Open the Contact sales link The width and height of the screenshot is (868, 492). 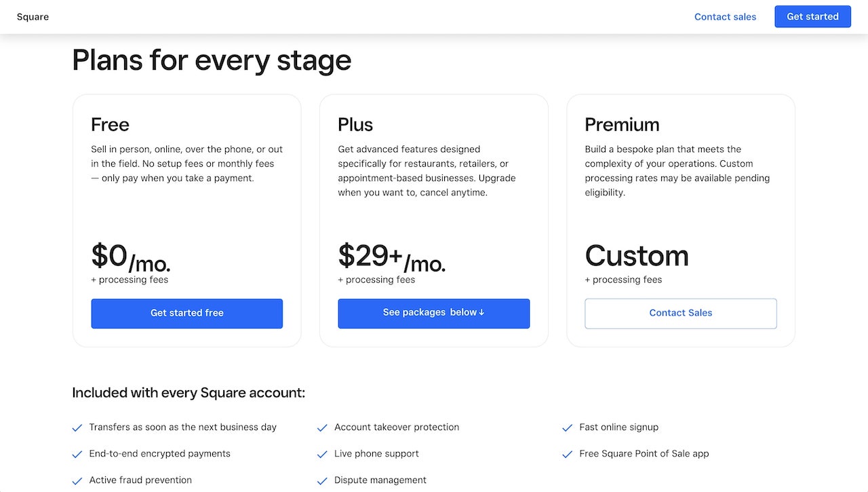[725, 17]
